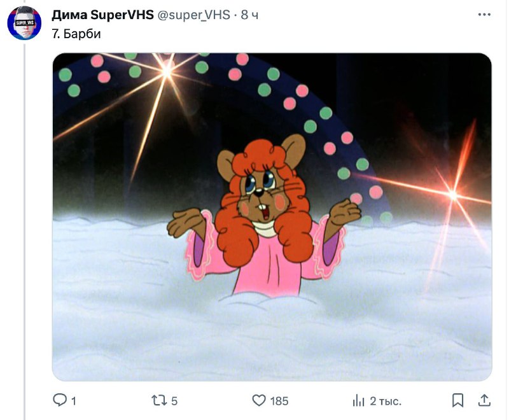Click the like count 185
509x420 pixels.
coord(279,401)
